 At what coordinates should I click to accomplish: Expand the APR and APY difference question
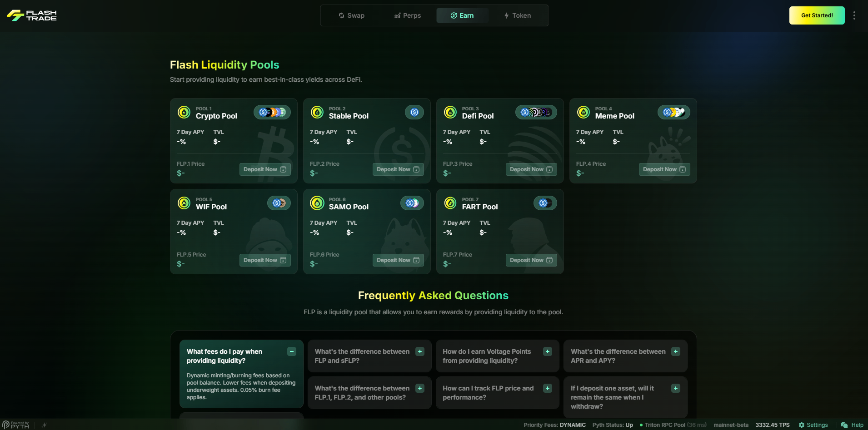pyautogui.click(x=676, y=351)
